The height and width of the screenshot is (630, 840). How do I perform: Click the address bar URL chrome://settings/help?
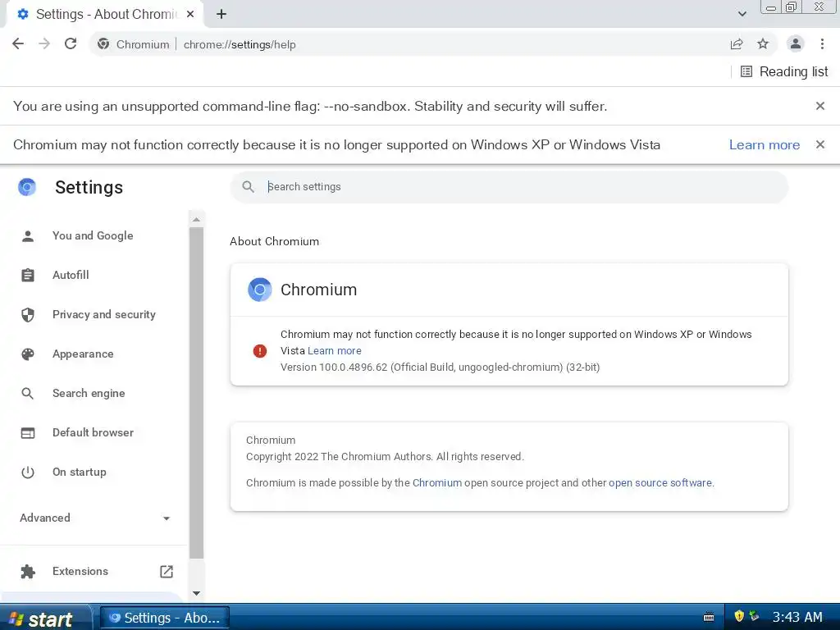(x=240, y=44)
